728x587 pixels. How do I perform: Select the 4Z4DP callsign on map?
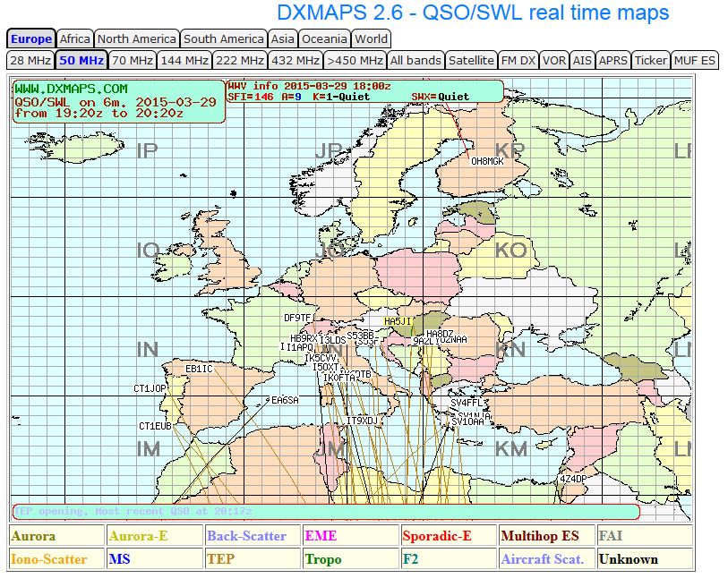click(x=573, y=479)
